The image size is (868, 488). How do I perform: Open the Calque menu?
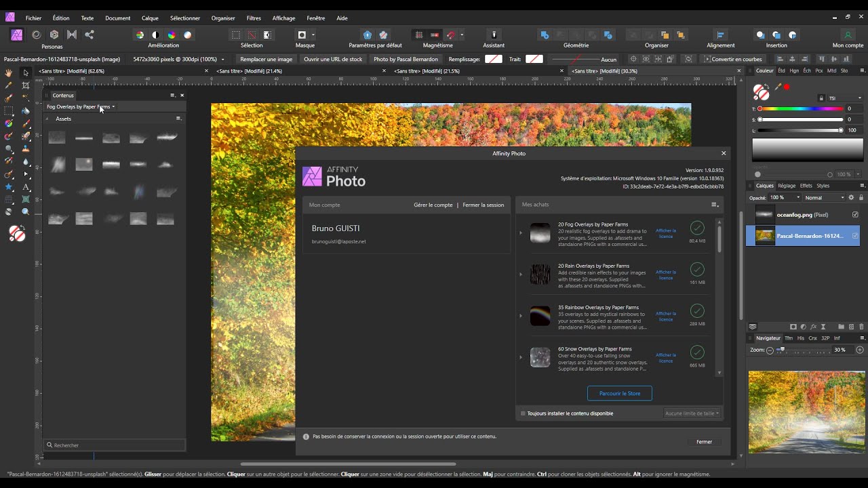150,18
